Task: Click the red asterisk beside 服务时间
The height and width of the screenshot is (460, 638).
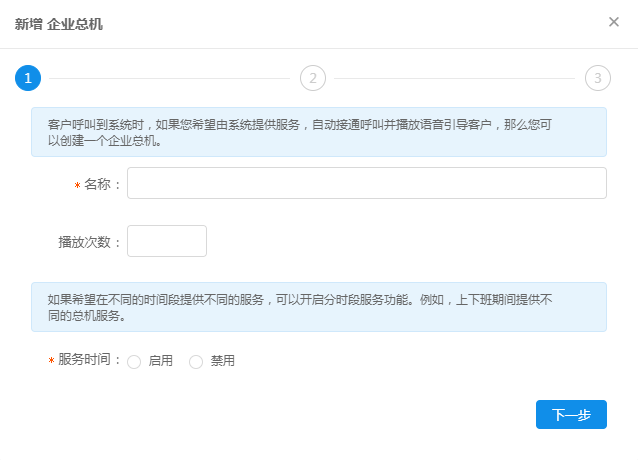Action: [51, 362]
